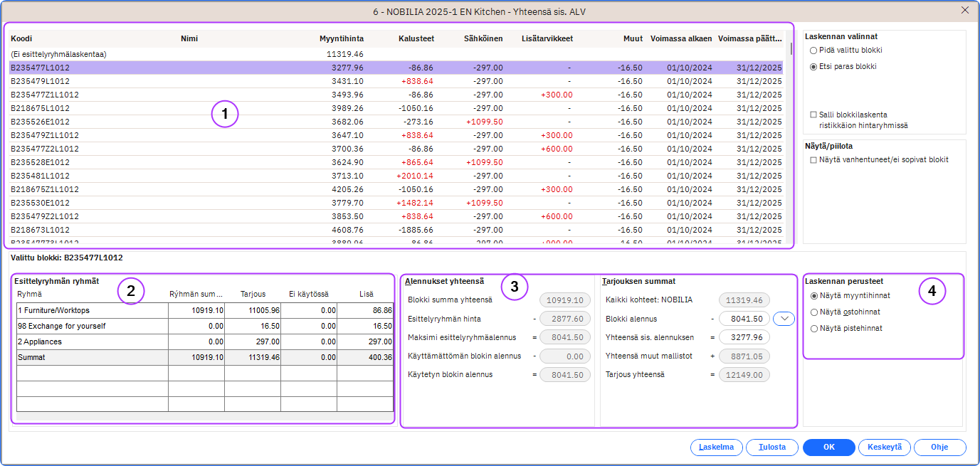Click the Blokki alennus input field
Screen dimensions: 980x466
[744, 319]
